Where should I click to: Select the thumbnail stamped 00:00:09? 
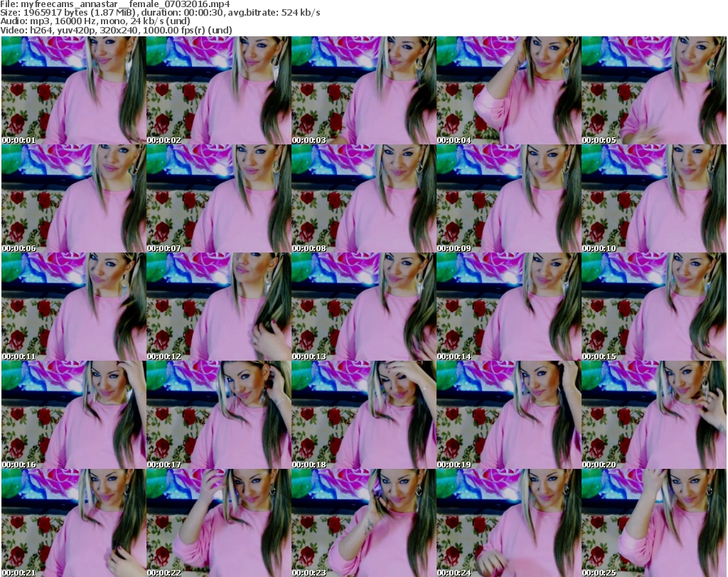point(509,198)
